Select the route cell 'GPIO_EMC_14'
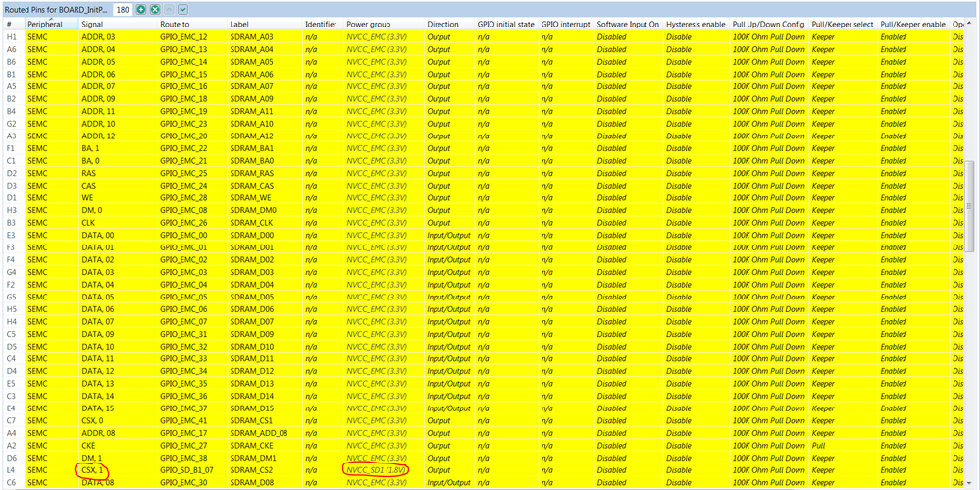Screen dimensions: 980x490 tap(183, 62)
